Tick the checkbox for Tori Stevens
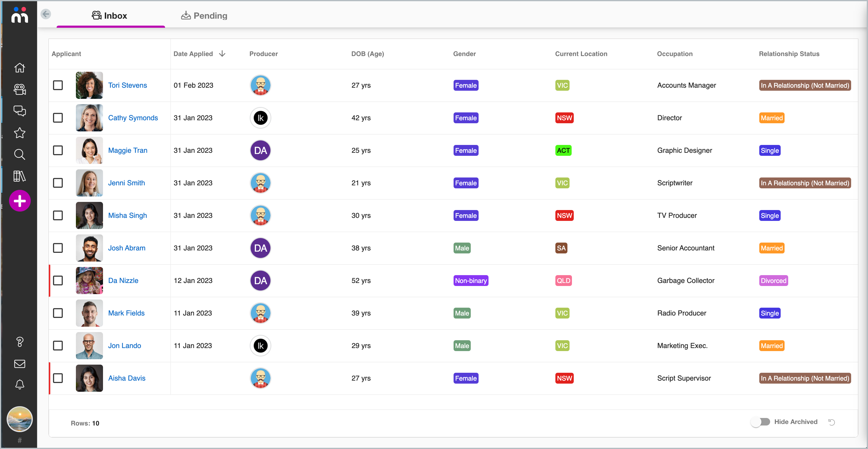868x449 pixels. (58, 85)
